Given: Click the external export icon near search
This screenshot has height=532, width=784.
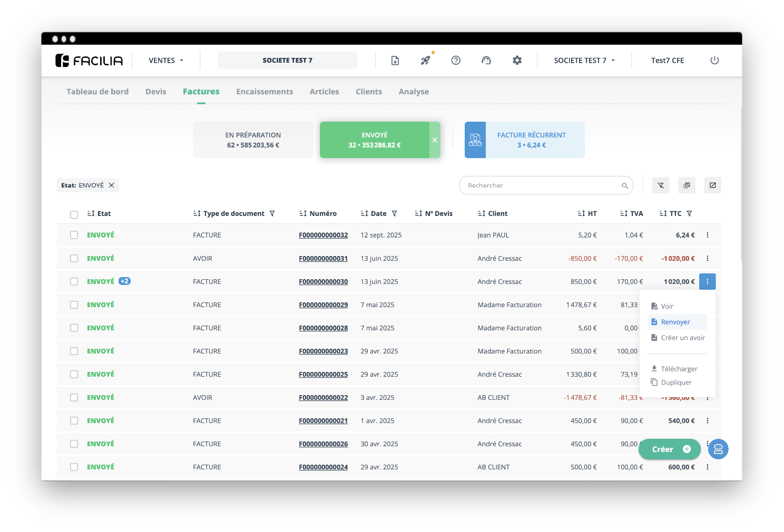Looking at the screenshot, I should coord(712,185).
